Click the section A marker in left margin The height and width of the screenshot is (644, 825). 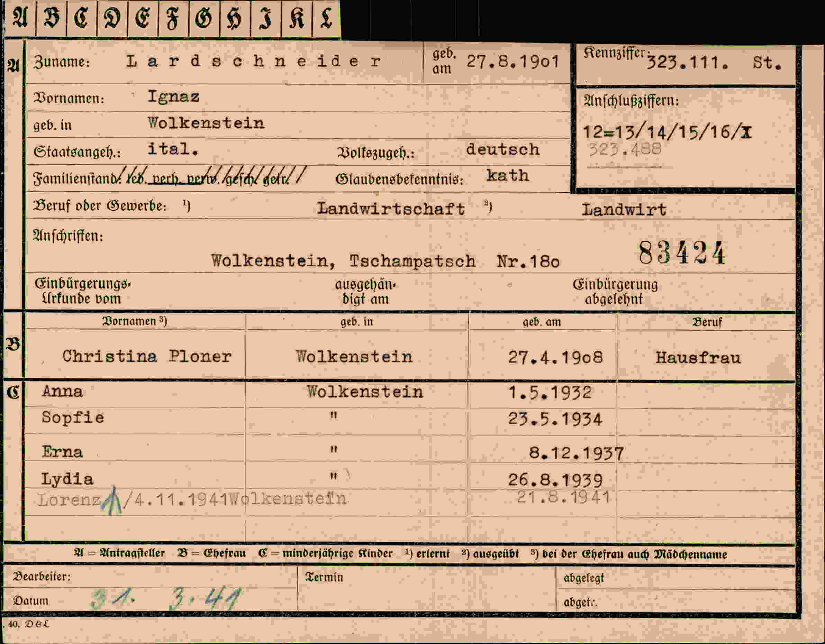pos(13,66)
